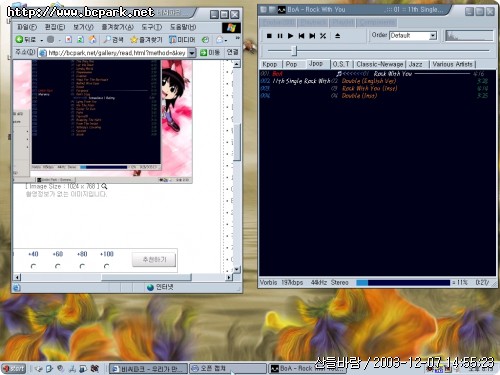This screenshot has height=375, width=500.
Task: Click the playback progress bar in status area
Action: [x=403, y=283]
